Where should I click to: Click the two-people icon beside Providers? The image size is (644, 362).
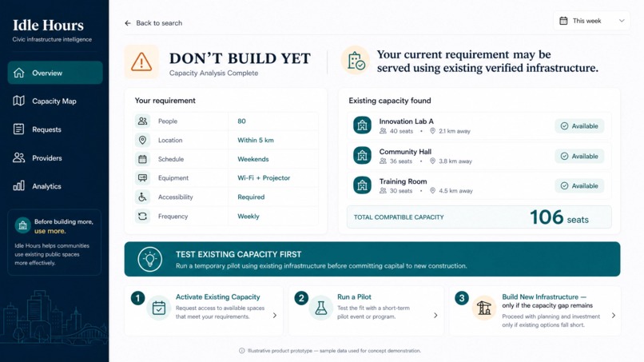(19, 157)
